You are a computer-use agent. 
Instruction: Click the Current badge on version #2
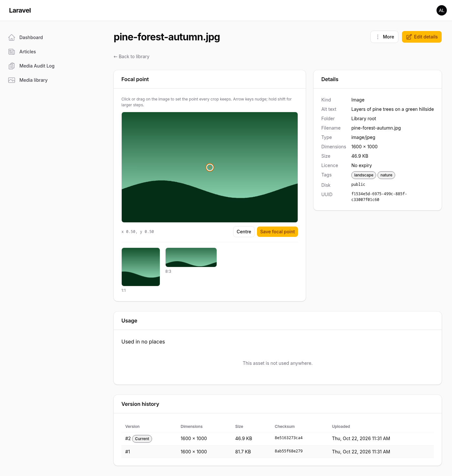click(x=142, y=439)
